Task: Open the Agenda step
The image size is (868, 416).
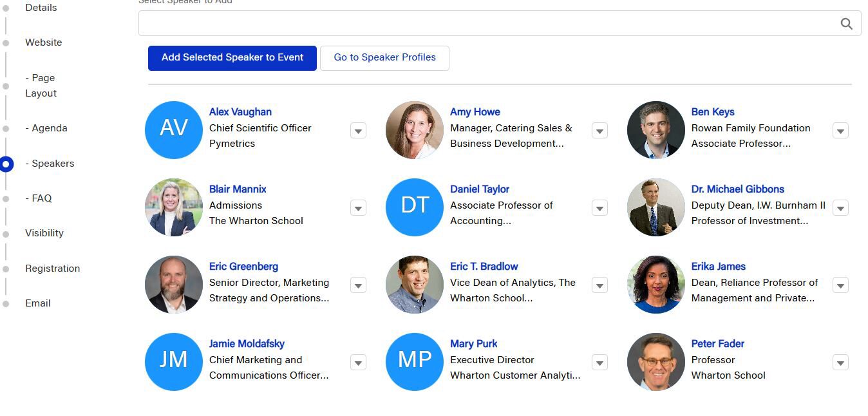Action: (46, 128)
